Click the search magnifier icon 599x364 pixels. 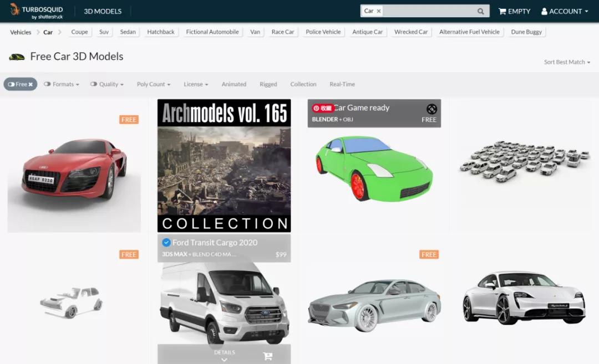point(480,12)
